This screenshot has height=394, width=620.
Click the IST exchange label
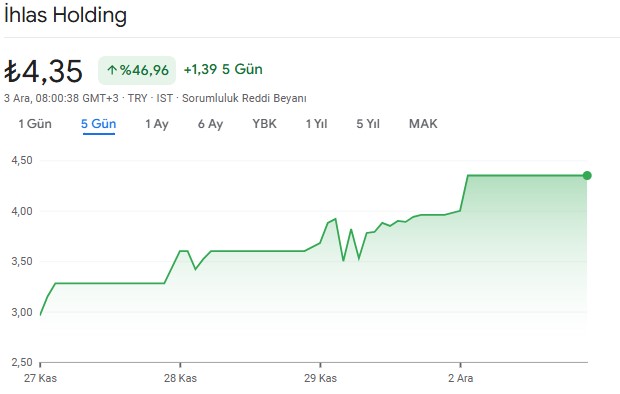pos(164,98)
